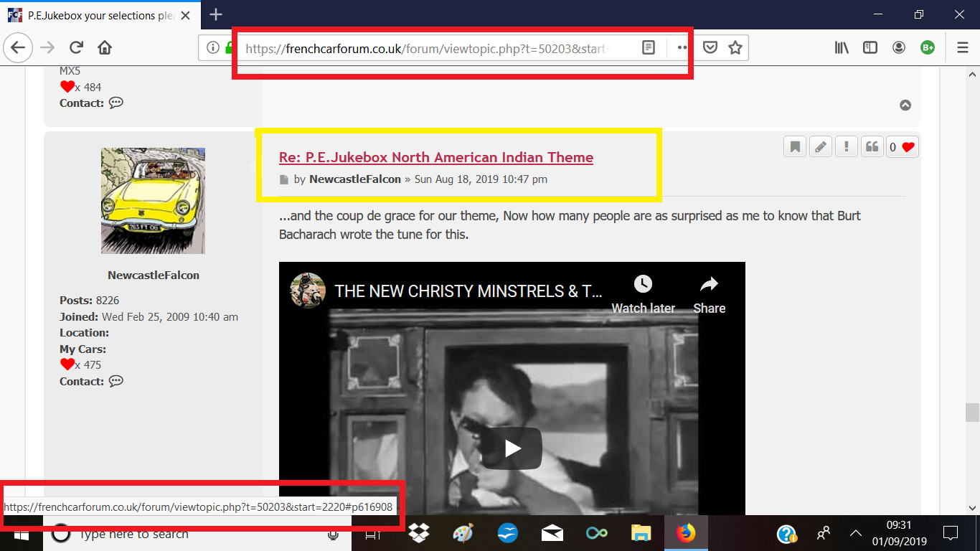Screen dimensions: 980x551
Task: Open the blue help question-mark tray icon
Action: pyautogui.click(x=787, y=534)
